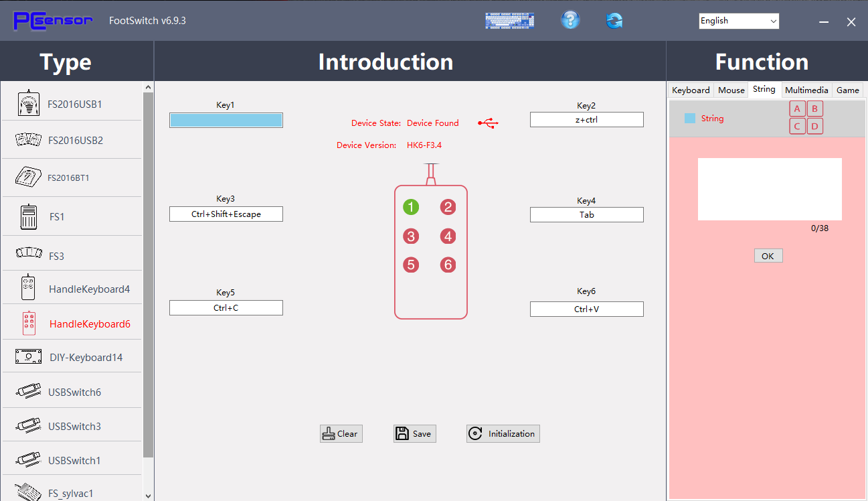Image resolution: width=868 pixels, height=501 pixels.
Task: Toggle the A string slot button
Action: click(797, 109)
